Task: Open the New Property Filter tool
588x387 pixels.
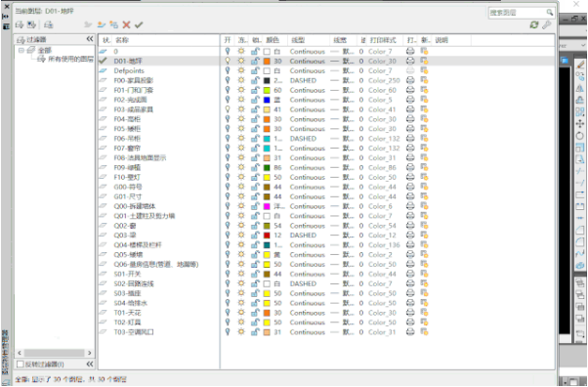Action: [x=20, y=24]
